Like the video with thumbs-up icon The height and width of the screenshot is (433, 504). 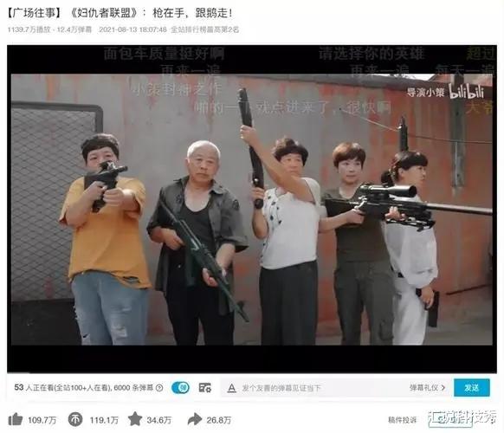pyautogui.click(x=15, y=419)
